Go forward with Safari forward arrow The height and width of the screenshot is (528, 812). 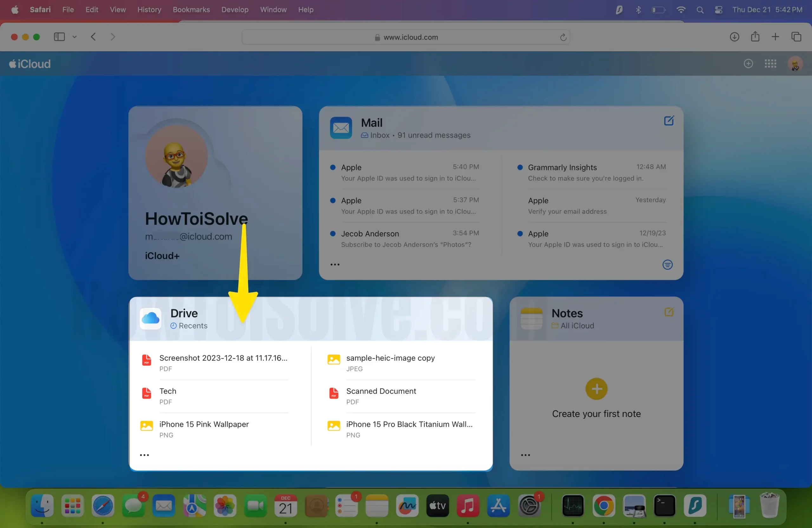coord(113,37)
